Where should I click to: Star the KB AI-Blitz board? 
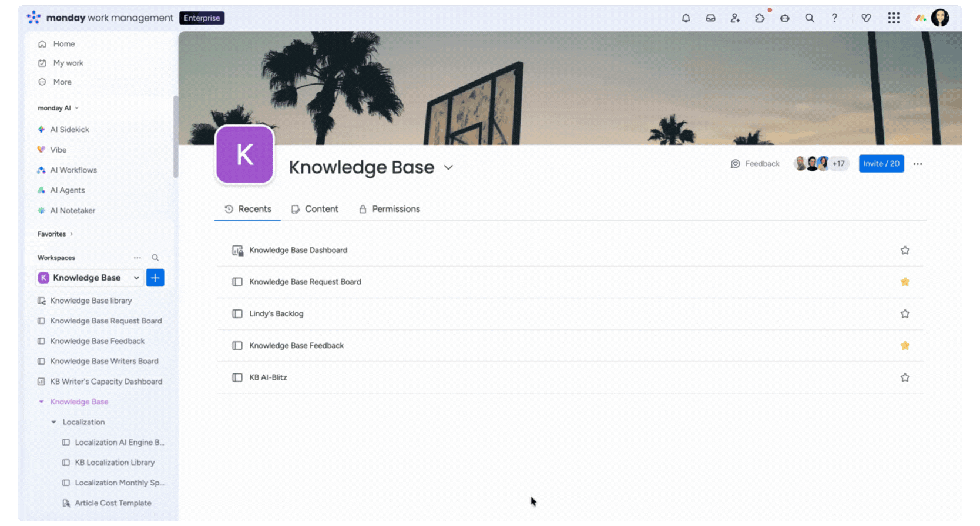(905, 377)
